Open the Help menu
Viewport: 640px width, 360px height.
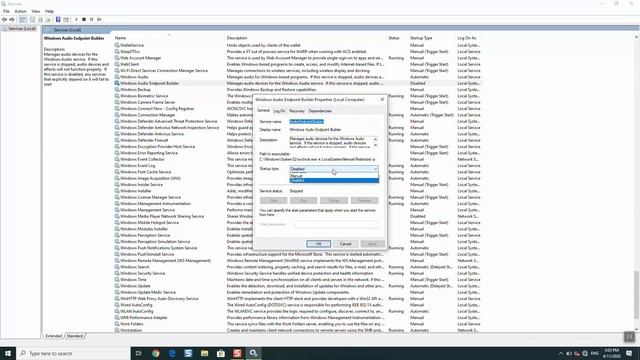49,11
